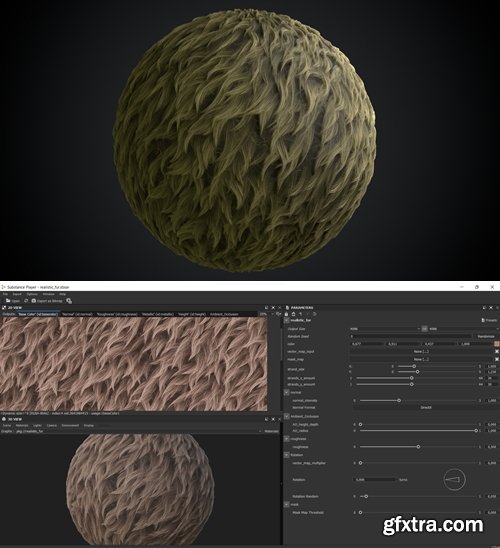This screenshot has width=500, height=548.
Task: Click the Materials button in 3D view
Action: click(x=271, y=431)
